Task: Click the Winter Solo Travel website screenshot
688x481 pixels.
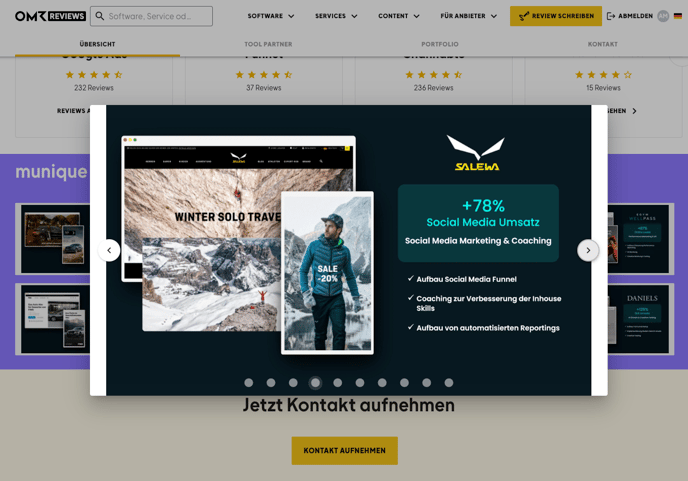Action: 238,208
